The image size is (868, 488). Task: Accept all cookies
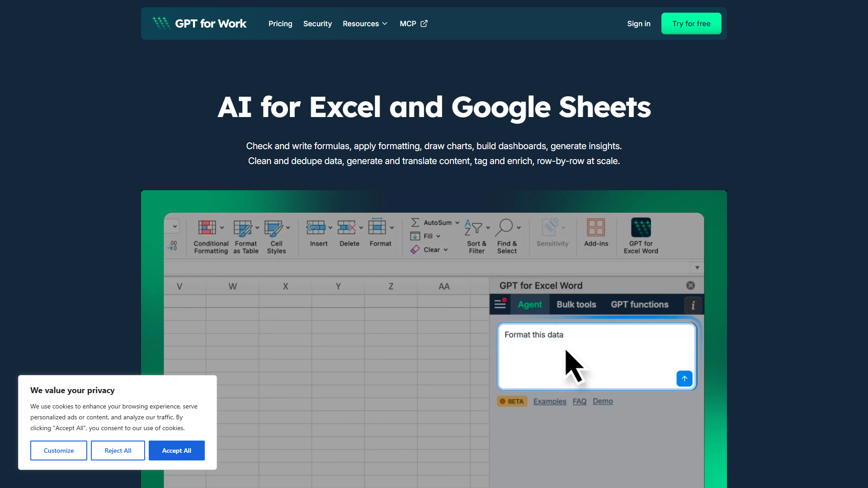[x=177, y=450]
